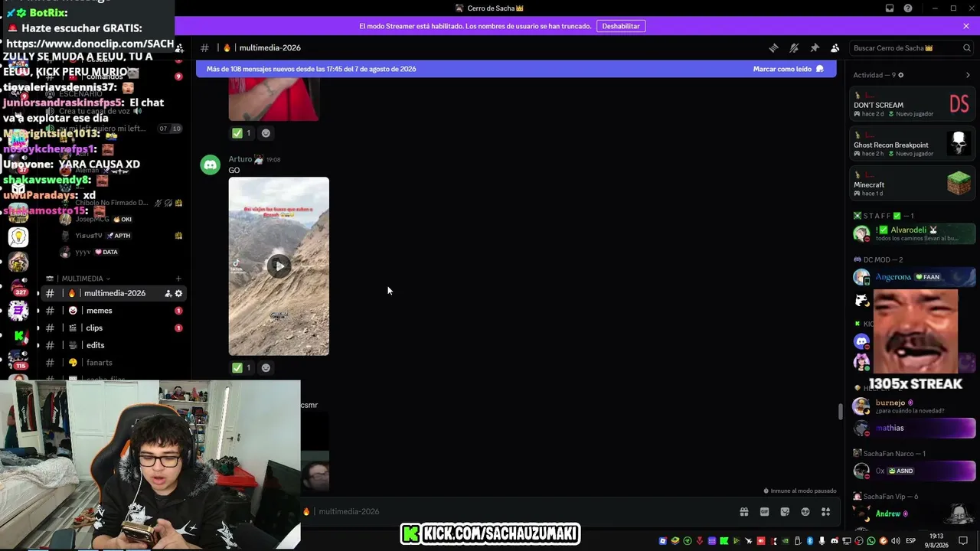Open Arturo's user avatar

coord(211,165)
